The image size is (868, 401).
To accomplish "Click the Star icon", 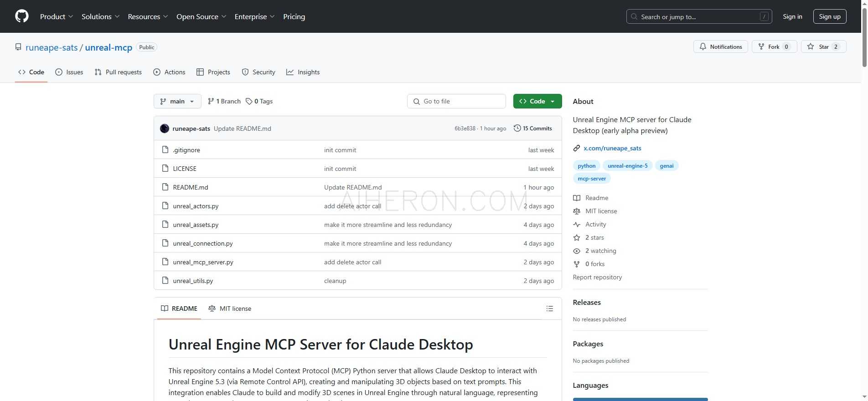I will tap(811, 46).
